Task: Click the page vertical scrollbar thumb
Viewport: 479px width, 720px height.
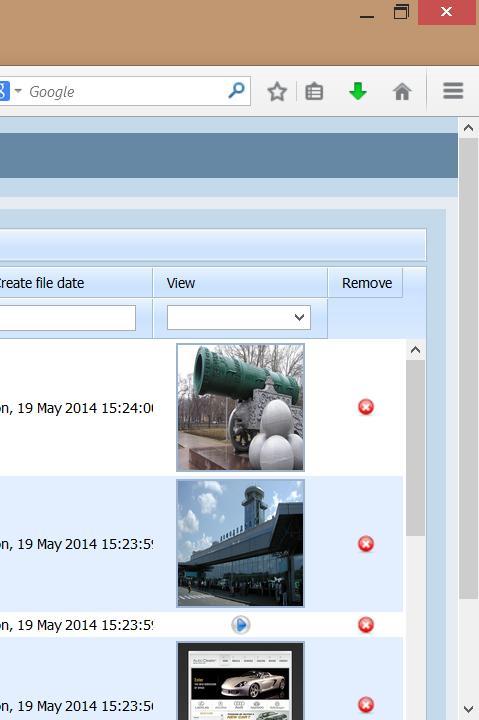Action: (x=468, y=369)
